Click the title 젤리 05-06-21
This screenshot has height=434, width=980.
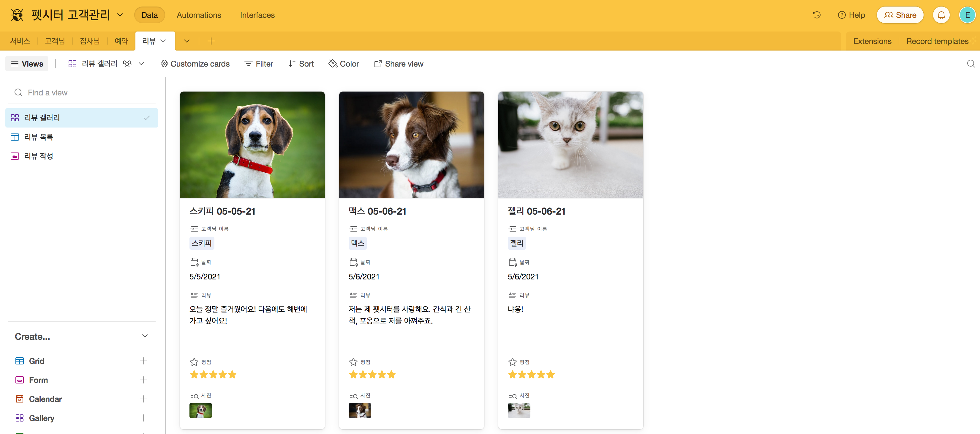(536, 211)
